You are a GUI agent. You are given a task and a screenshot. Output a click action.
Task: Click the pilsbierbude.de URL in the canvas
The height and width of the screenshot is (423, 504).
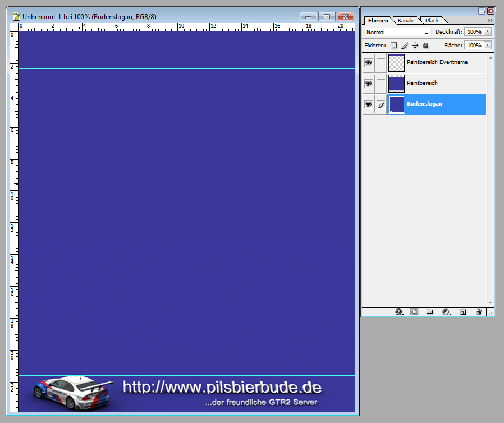pyautogui.click(x=222, y=387)
